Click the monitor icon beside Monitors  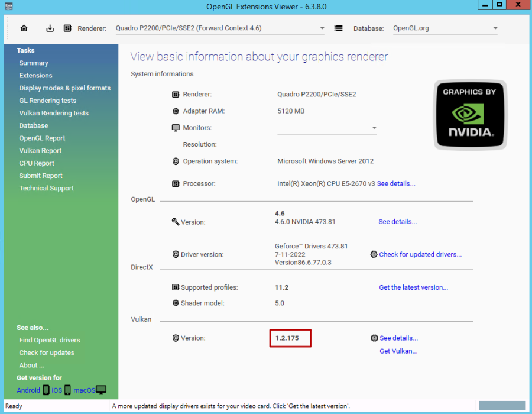pos(176,128)
